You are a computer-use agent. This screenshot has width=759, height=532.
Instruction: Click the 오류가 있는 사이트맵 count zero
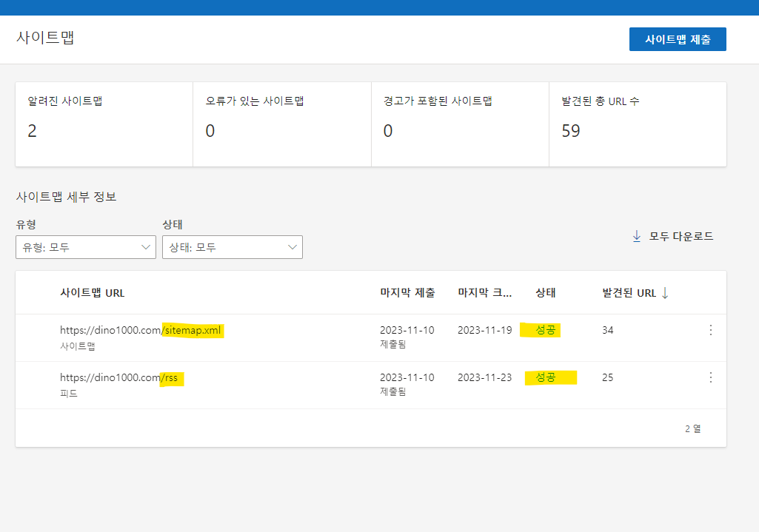[211, 131]
